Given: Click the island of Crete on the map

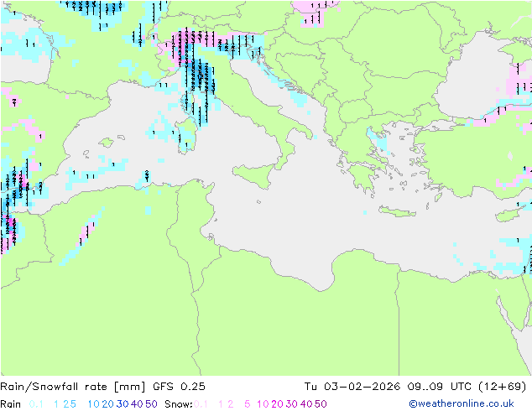Looking at the screenshot, I should tap(397, 211).
